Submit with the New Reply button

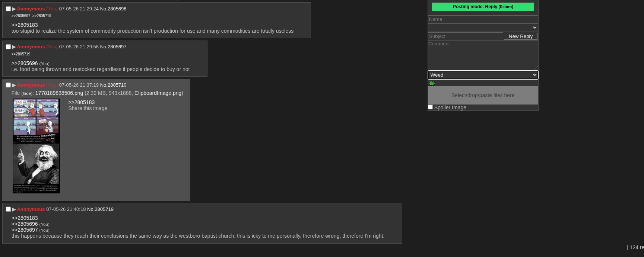pos(520,36)
